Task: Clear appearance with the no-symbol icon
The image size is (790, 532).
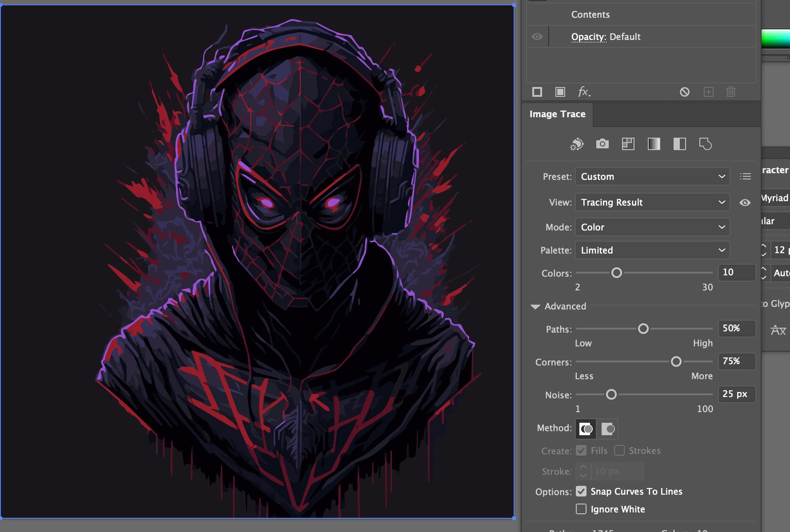Action: click(x=685, y=92)
